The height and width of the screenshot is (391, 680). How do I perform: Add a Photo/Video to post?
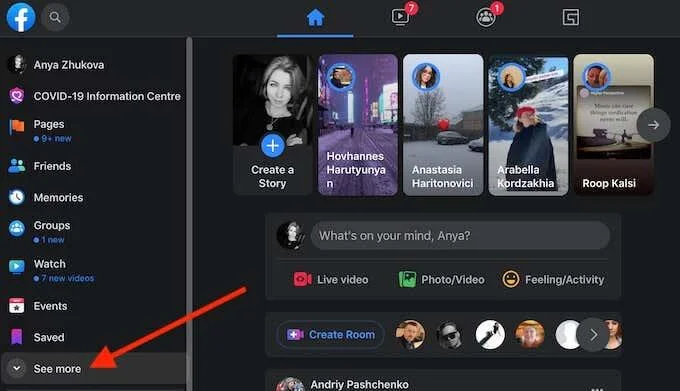pyautogui.click(x=441, y=280)
